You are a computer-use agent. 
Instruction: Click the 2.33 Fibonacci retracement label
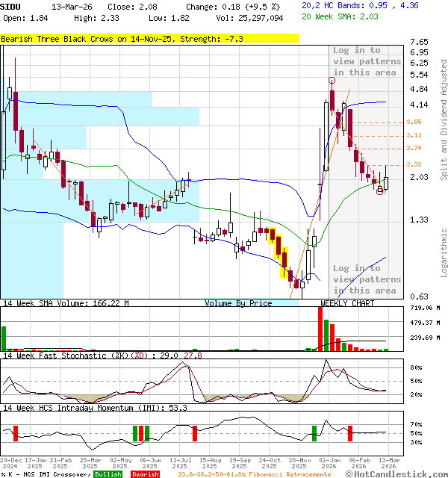(x=414, y=164)
